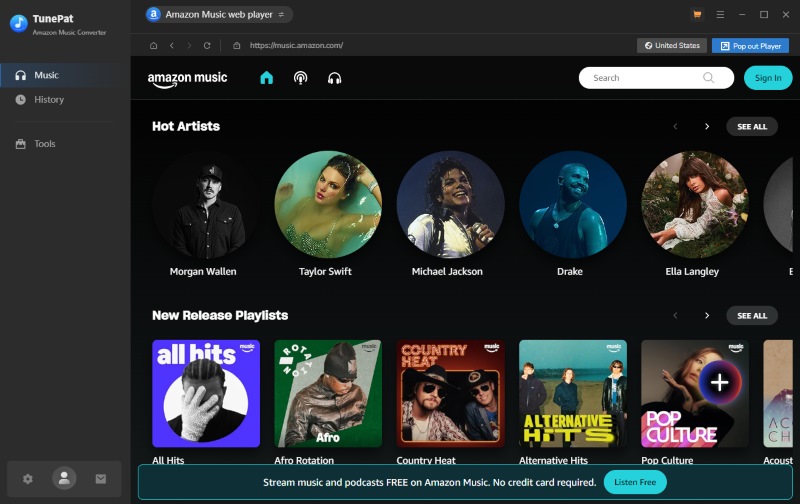Viewport: 800px width, 504px height.
Task: Show previous Hot Artists with left chevron
Action: coord(675,127)
